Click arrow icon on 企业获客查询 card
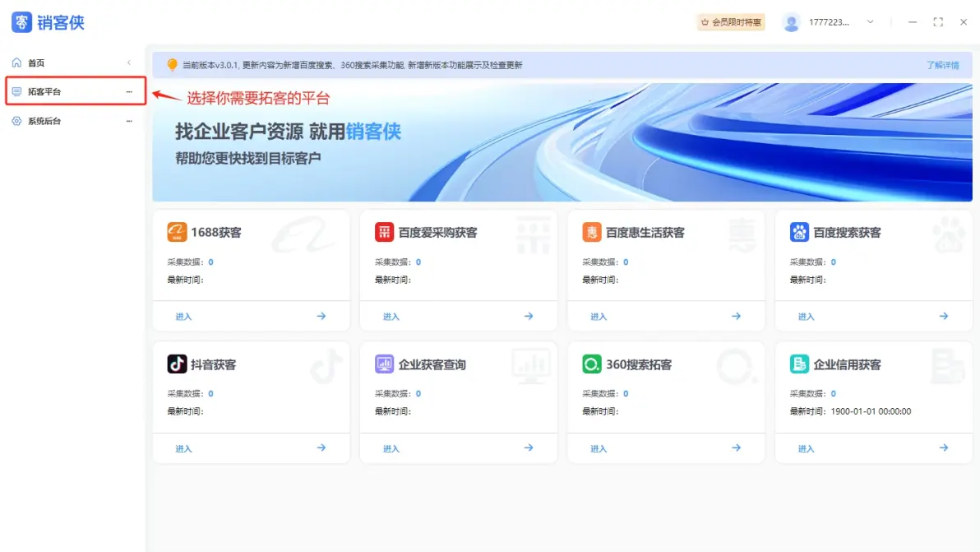980x552 pixels. [x=529, y=448]
